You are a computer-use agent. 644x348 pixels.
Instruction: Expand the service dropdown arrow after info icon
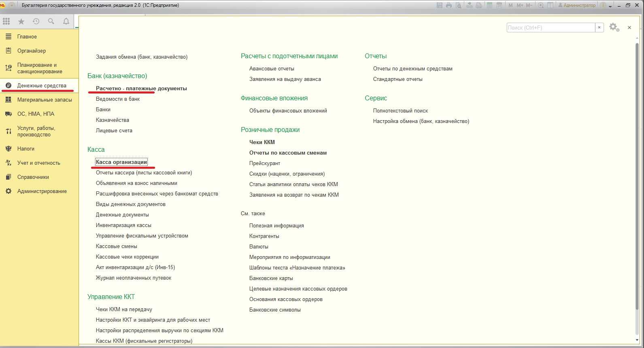[610, 6]
